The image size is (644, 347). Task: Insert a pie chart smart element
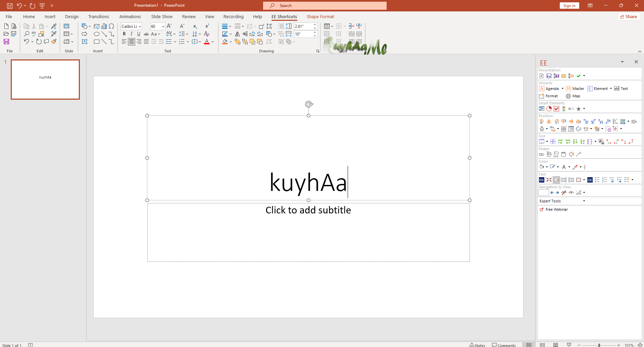point(549,109)
